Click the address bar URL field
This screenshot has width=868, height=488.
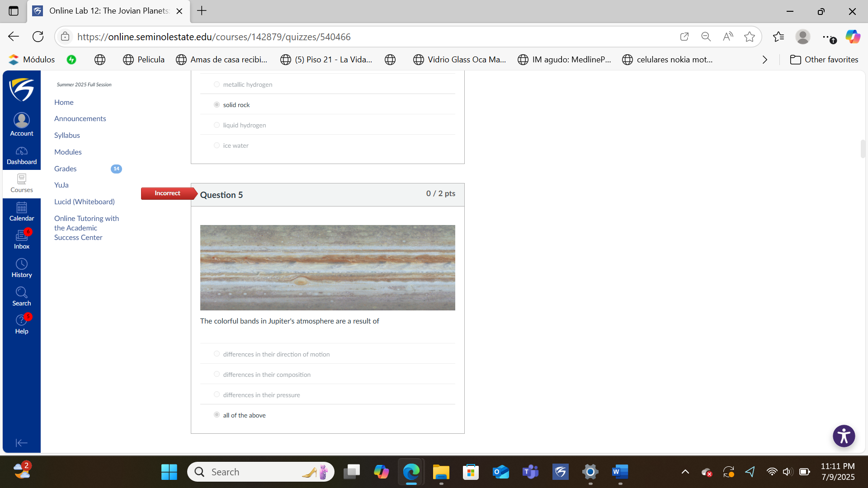(x=271, y=37)
